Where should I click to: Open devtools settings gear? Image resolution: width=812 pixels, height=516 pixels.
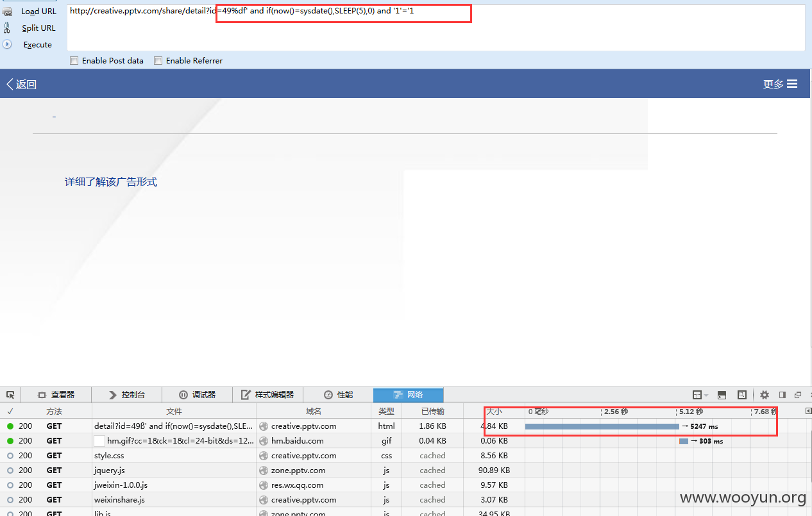[x=765, y=395]
